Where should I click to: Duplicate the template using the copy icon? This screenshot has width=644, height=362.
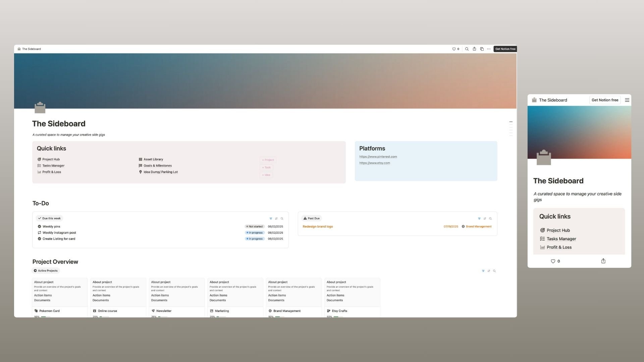tap(482, 49)
